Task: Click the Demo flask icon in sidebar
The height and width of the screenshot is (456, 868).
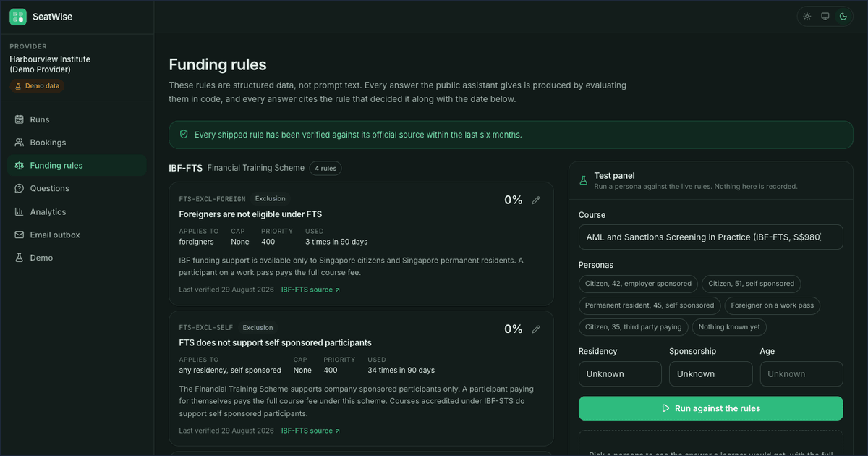Action: [20, 258]
